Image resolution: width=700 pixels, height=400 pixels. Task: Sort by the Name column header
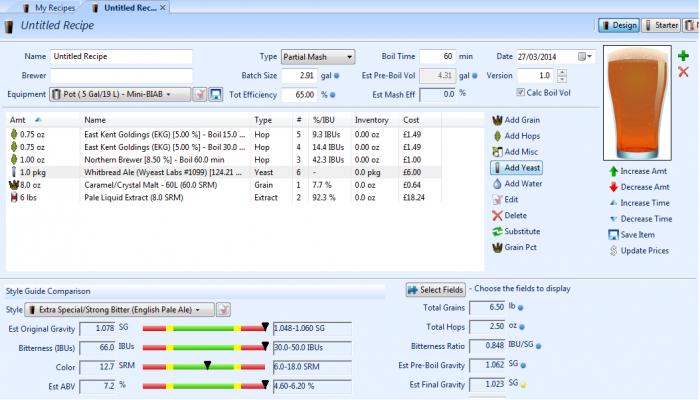[x=165, y=120]
